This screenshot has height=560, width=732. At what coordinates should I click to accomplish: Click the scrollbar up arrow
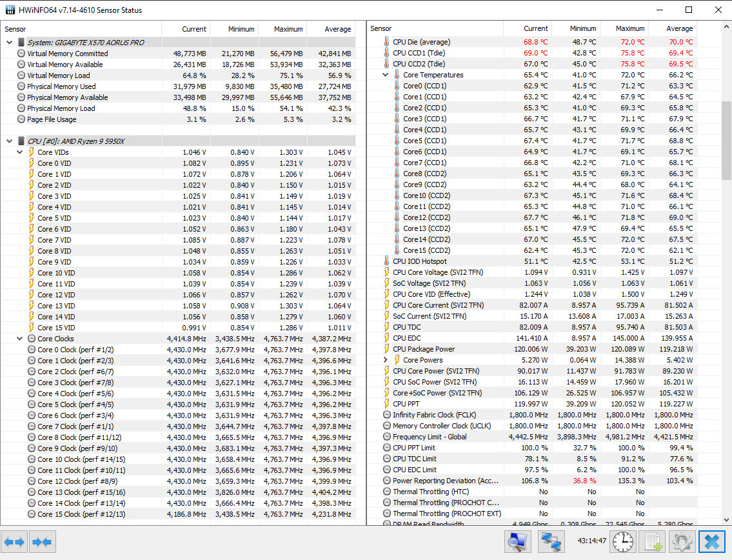726,26
